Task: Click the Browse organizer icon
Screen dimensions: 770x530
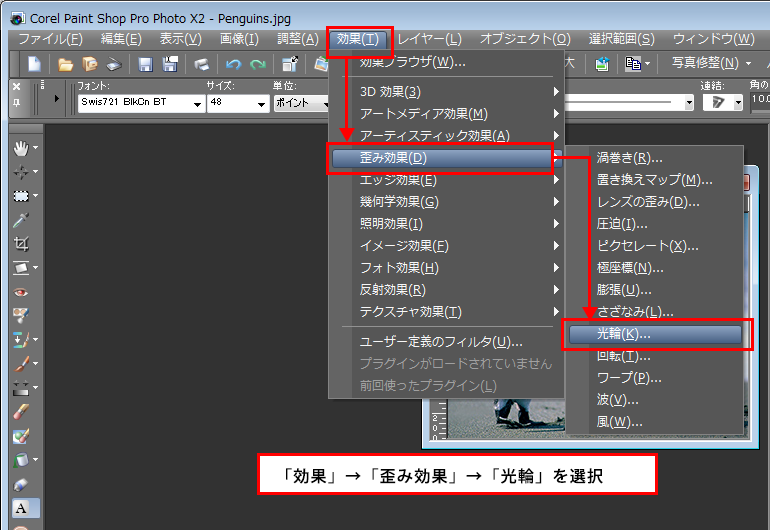Action: pyautogui.click(x=89, y=64)
